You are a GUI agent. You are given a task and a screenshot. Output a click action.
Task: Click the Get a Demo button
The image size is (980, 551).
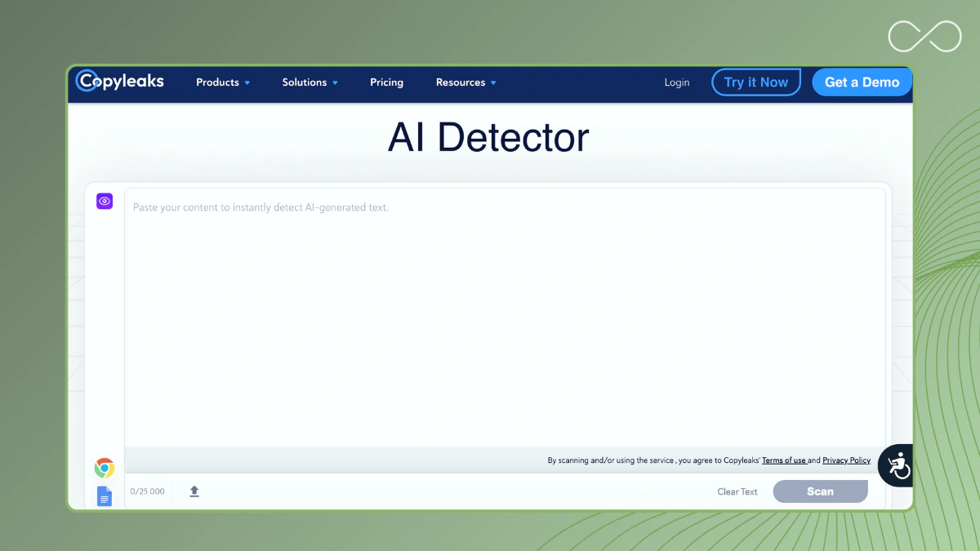click(x=862, y=82)
